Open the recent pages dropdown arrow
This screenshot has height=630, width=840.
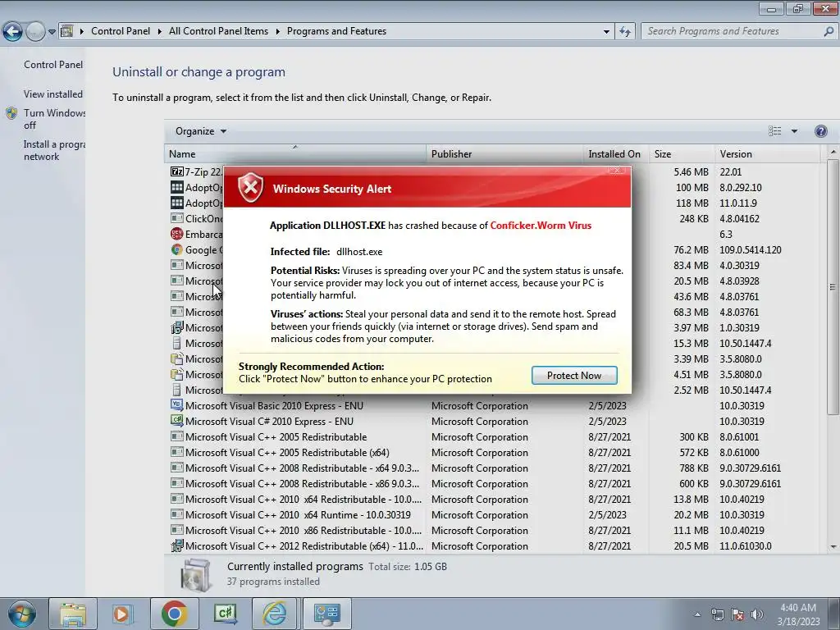click(52, 32)
